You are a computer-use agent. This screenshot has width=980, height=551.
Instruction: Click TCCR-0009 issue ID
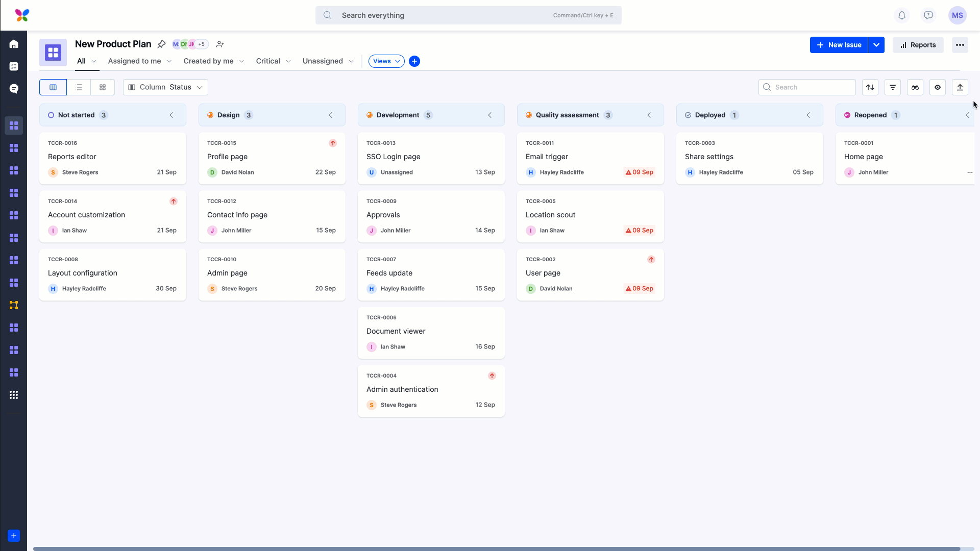pyautogui.click(x=381, y=202)
